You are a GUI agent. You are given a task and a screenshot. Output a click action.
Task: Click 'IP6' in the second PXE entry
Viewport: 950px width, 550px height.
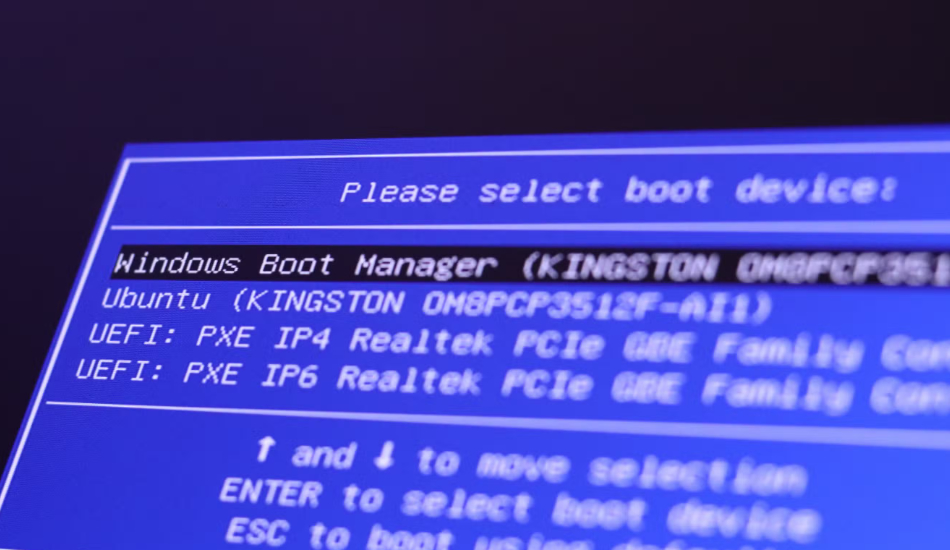coord(292,376)
